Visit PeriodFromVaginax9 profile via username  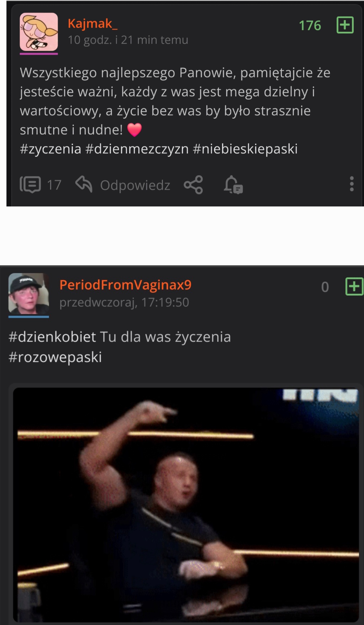(x=125, y=285)
